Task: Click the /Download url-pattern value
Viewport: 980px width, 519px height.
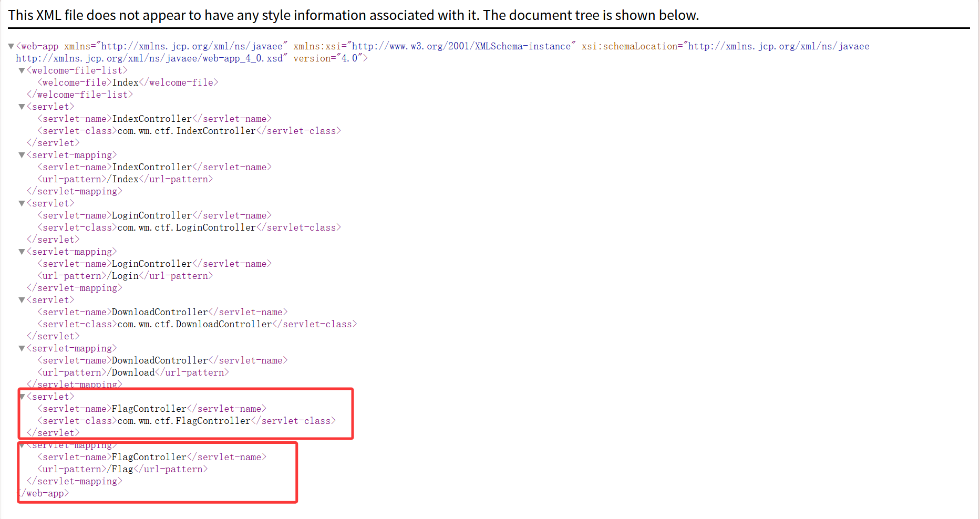Action: (133, 372)
